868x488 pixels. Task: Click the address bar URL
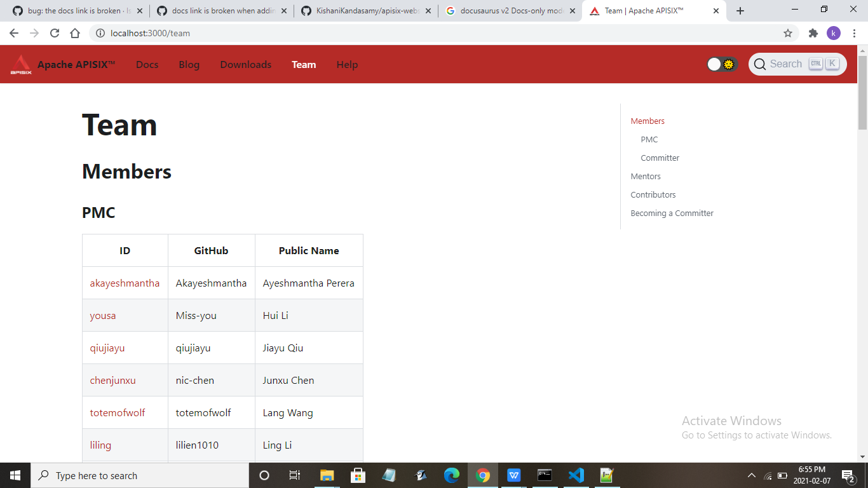pyautogui.click(x=150, y=33)
